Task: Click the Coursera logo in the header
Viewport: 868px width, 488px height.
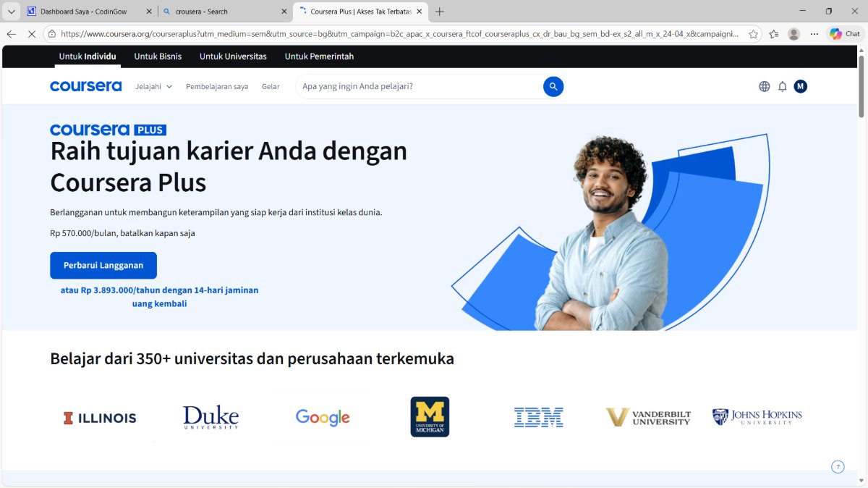Action: (86, 86)
